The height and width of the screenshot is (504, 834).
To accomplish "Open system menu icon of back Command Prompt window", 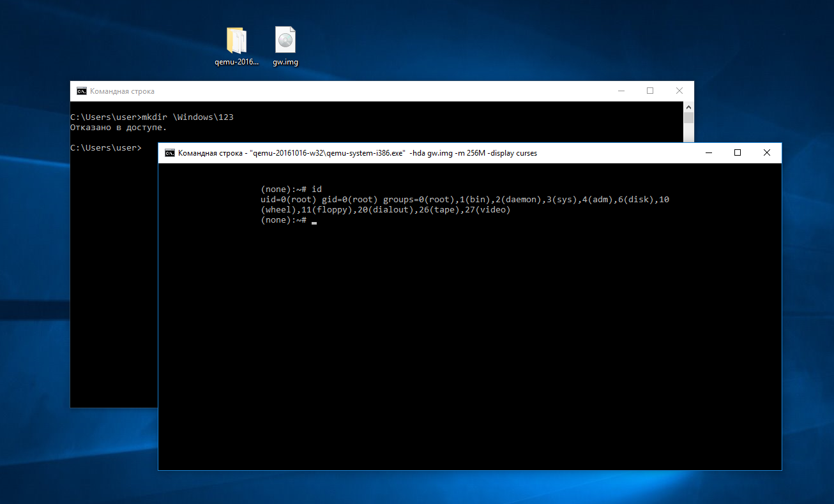I will [82, 91].
